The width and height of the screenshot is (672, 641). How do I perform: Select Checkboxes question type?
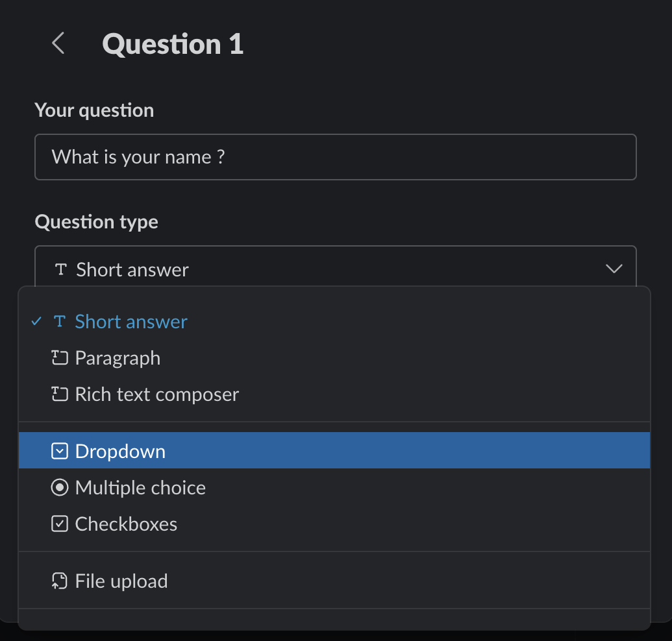click(126, 524)
